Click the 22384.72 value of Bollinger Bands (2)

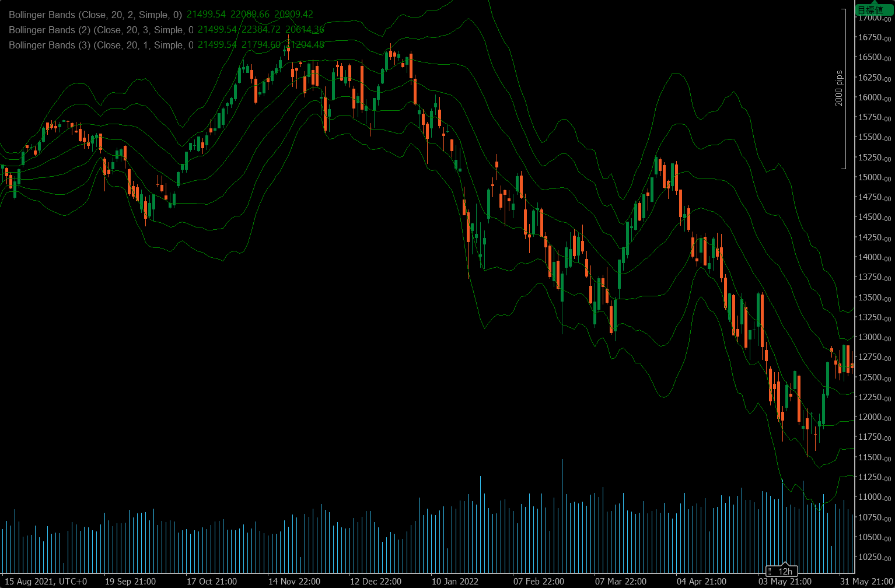coord(261,30)
